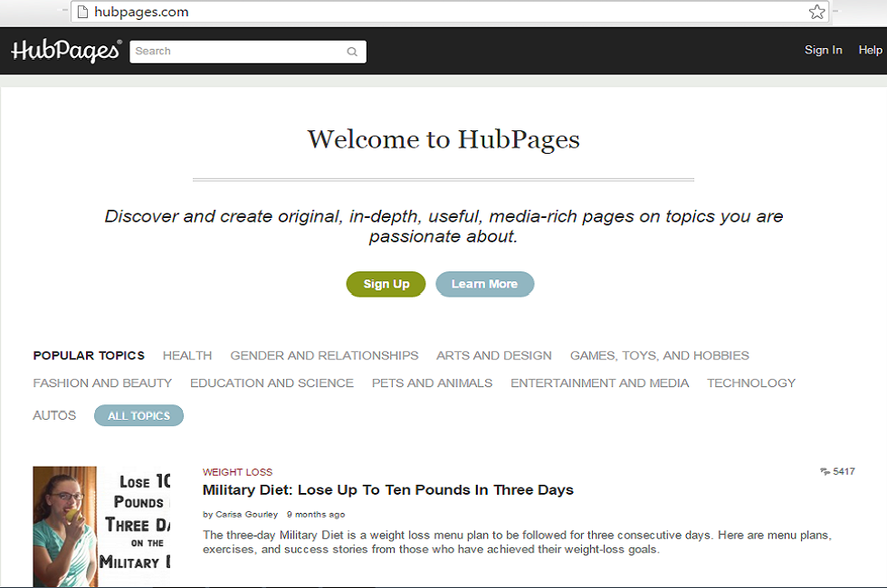Select Gender and Relationships topic
This screenshot has height=588, width=887.
pos(324,356)
